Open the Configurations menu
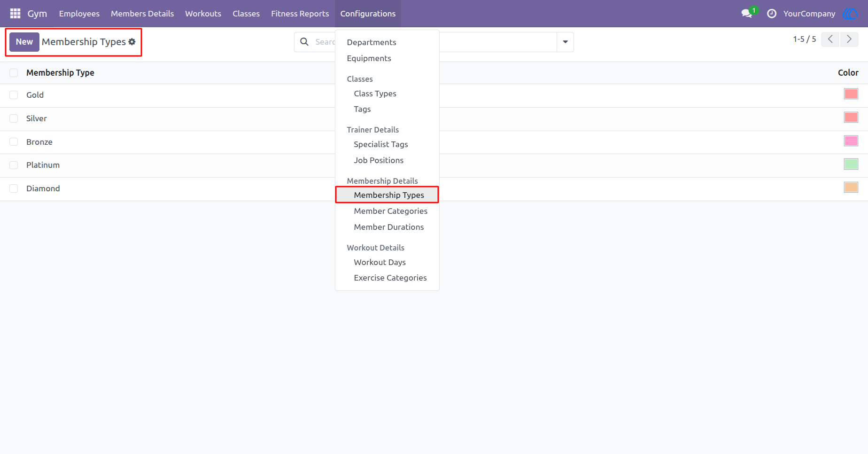 click(x=368, y=14)
